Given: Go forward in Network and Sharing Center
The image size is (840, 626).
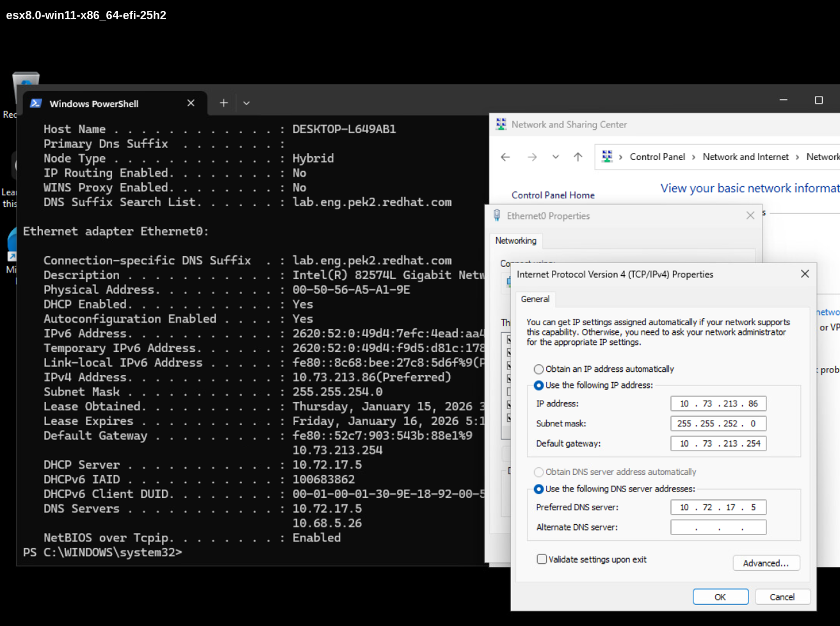Looking at the screenshot, I should point(532,157).
